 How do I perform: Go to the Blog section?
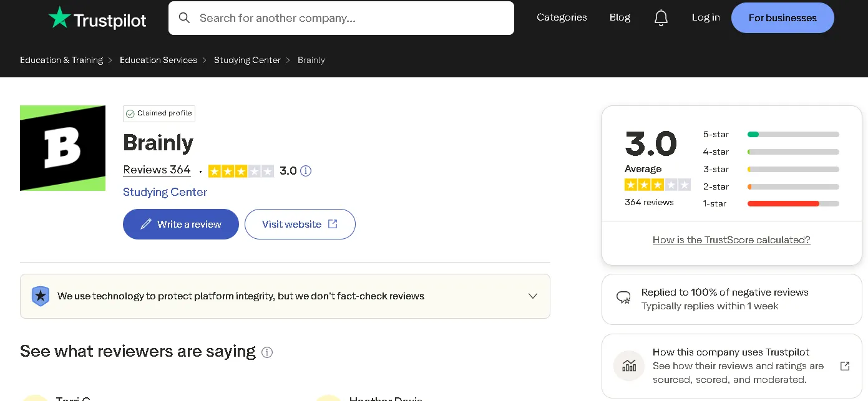coord(620,17)
